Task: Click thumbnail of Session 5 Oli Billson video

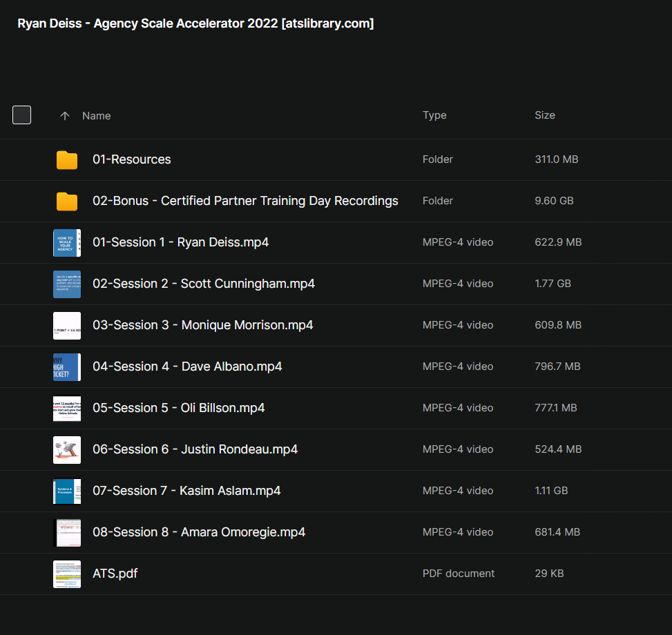Action: [x=67, y=409]
